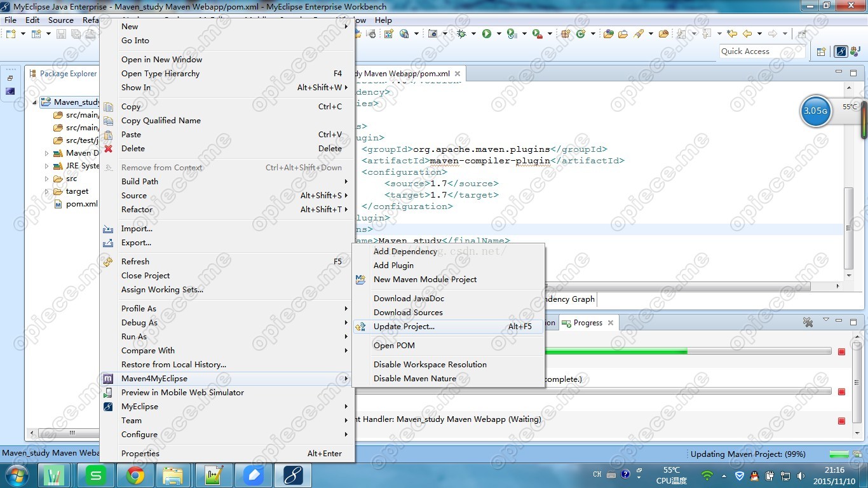Open Chrome from the Windows taskbar
The width and height of the screenshot is (868, 488).
(135, 475)
